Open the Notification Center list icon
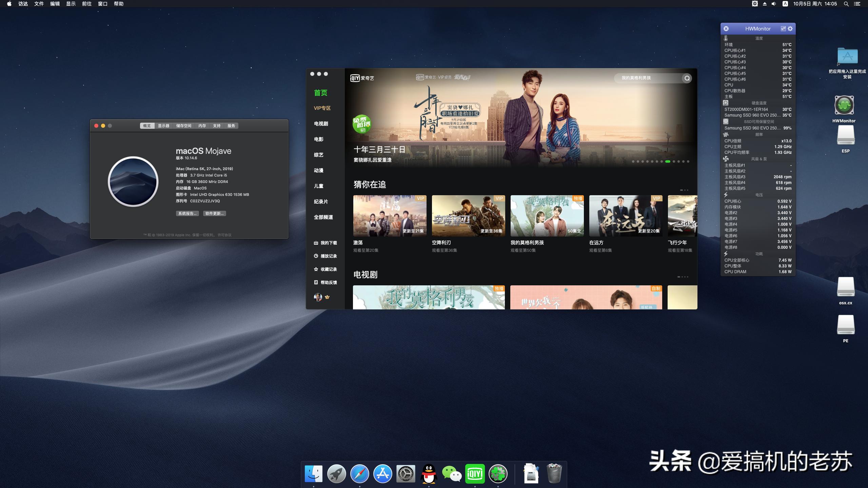 click(857, 4)
